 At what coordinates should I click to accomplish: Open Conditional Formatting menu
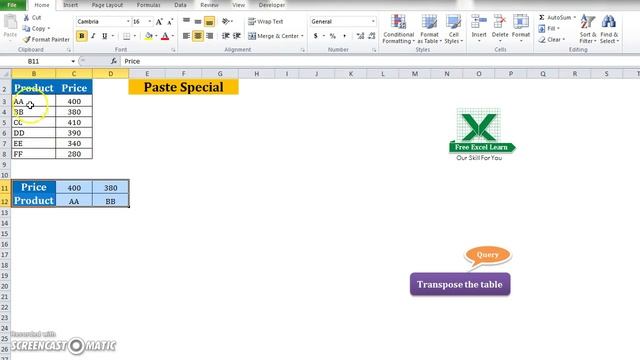pos(398,29)
